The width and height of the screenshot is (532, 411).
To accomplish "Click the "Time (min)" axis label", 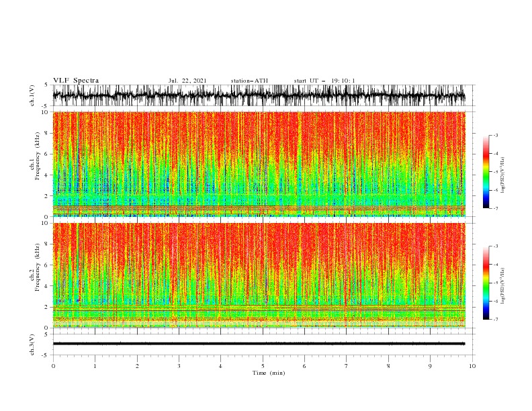I will tap(269, 373).
